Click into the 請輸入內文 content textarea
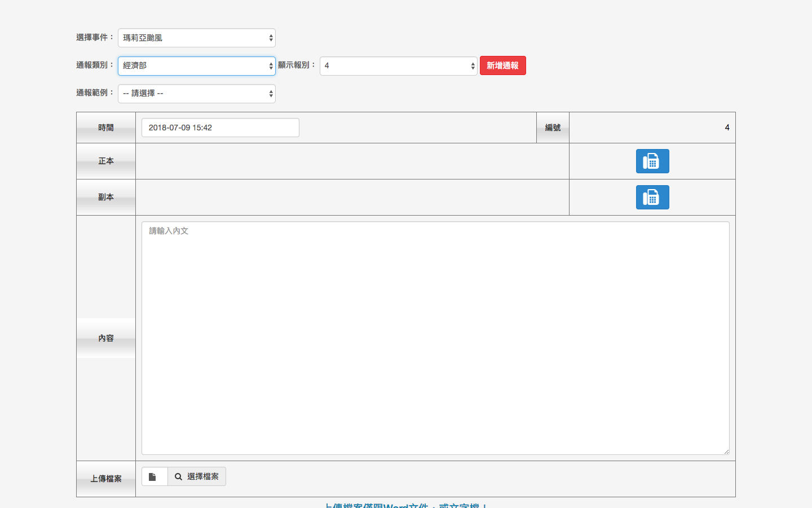Screen dimensions: 812x508 pos(435,338)
